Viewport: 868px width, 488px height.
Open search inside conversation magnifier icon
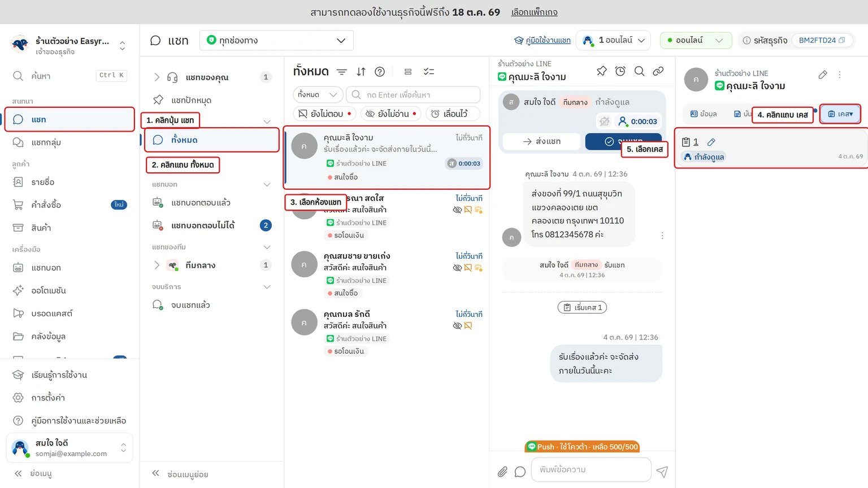click(x=639, y=71)
